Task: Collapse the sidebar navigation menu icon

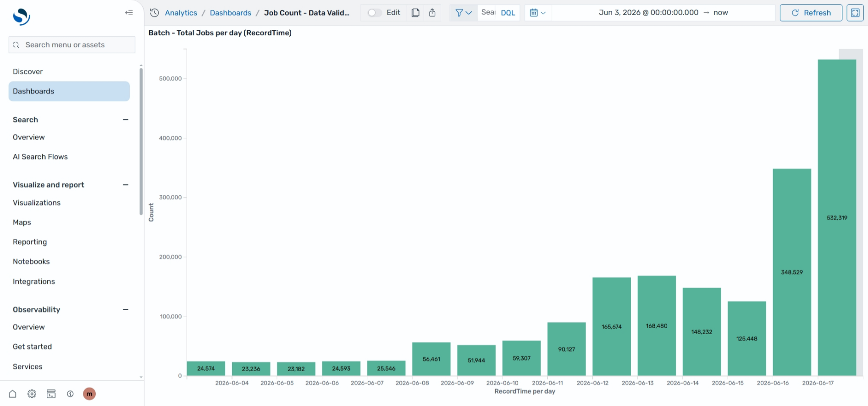Action: 129,13
